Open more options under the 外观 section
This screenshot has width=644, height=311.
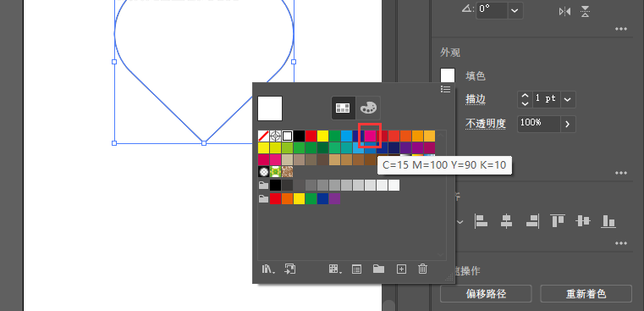click(x=621, y=173)
